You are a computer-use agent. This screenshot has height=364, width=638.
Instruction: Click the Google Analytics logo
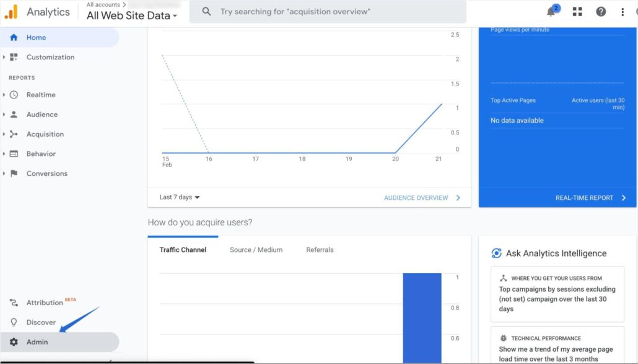pyautogui.click(x=11, y=12)
